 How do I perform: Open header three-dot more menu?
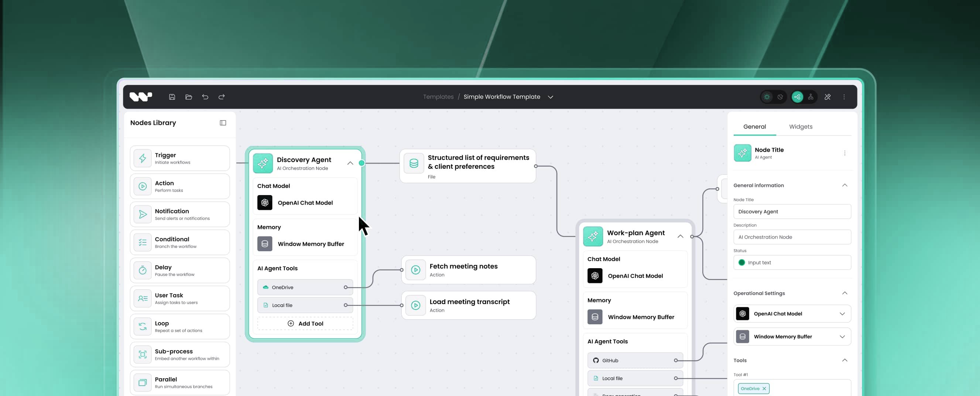tap(844, 97)
